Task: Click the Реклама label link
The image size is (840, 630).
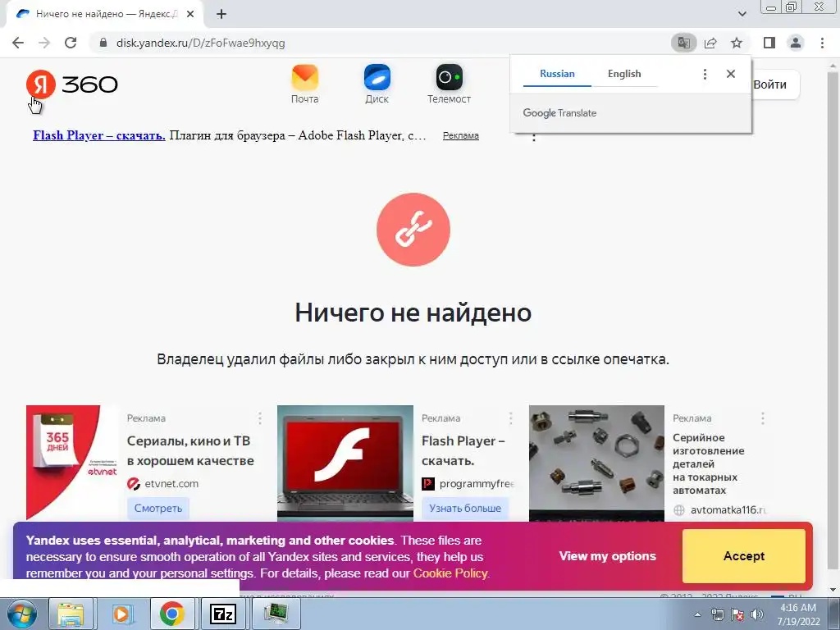Action: click(461, 135)
